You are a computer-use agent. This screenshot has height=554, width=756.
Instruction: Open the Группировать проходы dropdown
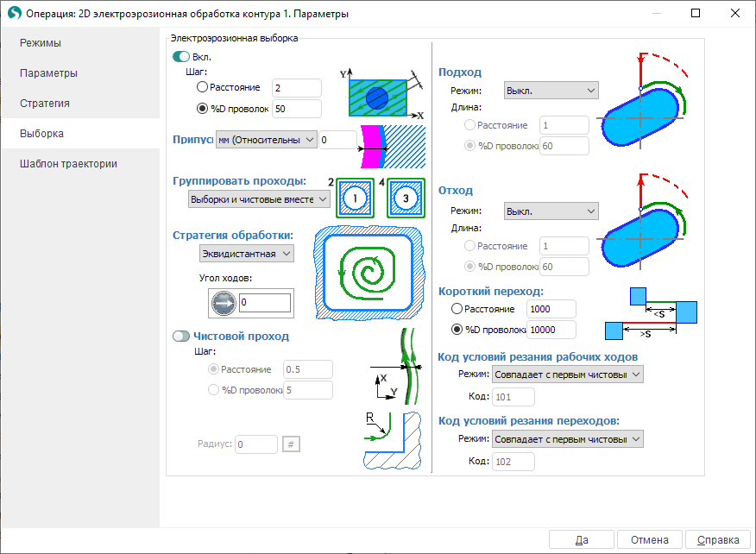[259, 198]
